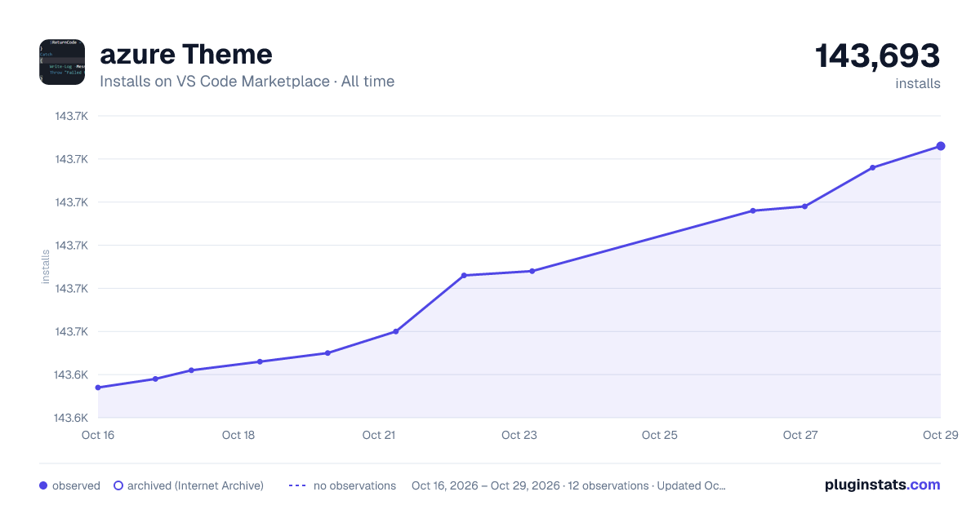Click the 'Oct 16, 2026 – Oct 29, 2026' range text

(486, 485)
